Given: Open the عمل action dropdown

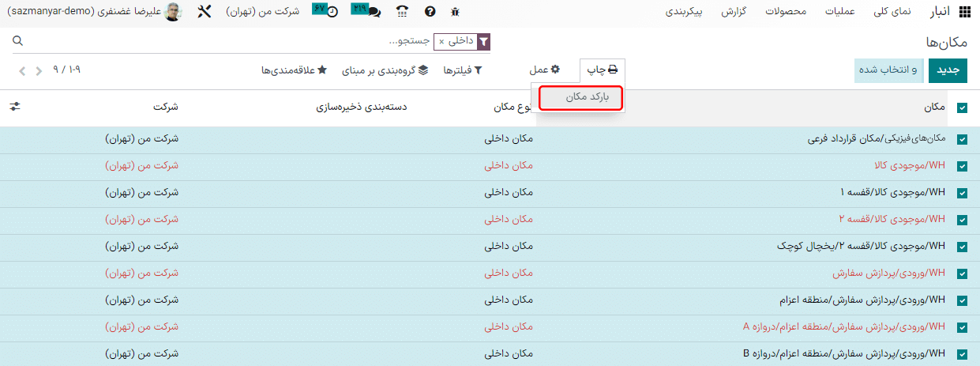Looking at the screenshot, I should (544, 70).
